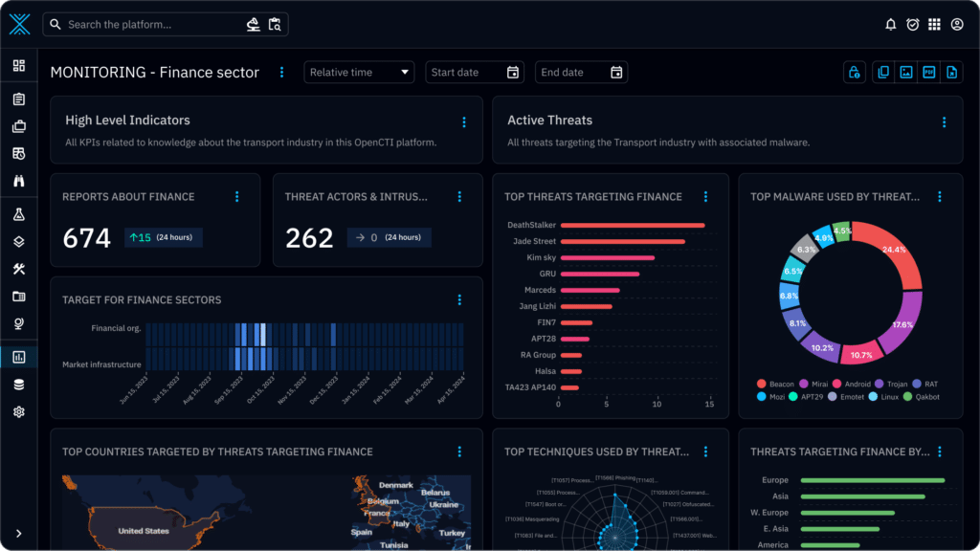This screenshot has width=980, height=551.
Task: Open the Data section database icon
Action: pos(19,384)
